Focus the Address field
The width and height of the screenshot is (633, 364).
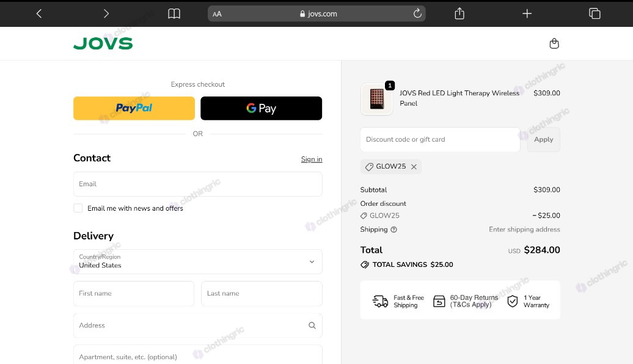coord(198,326)
